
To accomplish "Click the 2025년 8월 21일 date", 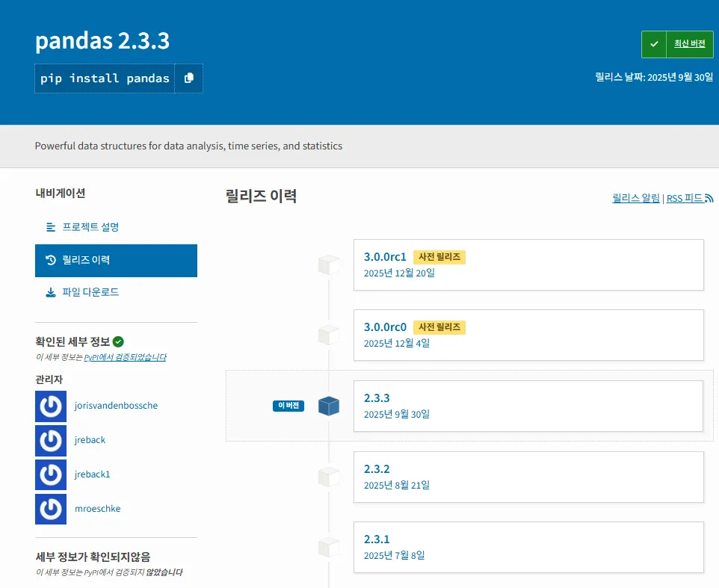I will [x=397, y=486].
